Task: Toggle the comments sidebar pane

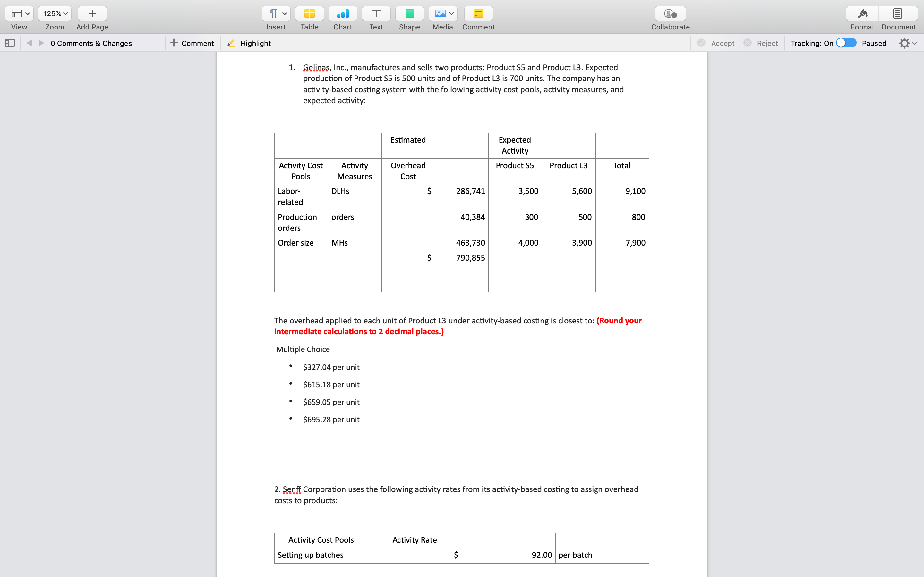Action: [10, 43]
